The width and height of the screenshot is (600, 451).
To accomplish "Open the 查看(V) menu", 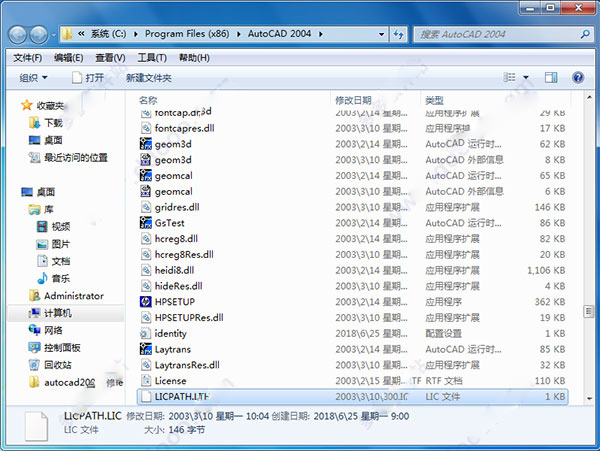I will click(110, 58).
